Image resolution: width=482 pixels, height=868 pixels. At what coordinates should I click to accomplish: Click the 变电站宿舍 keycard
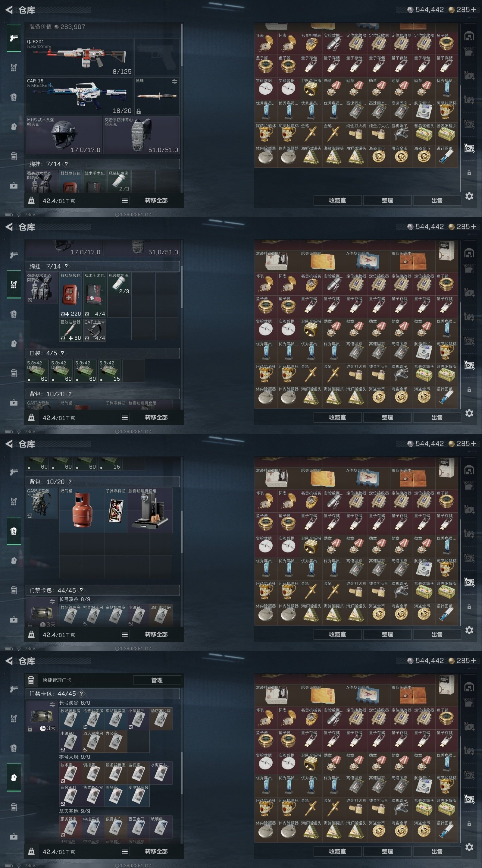coord(138,795)
